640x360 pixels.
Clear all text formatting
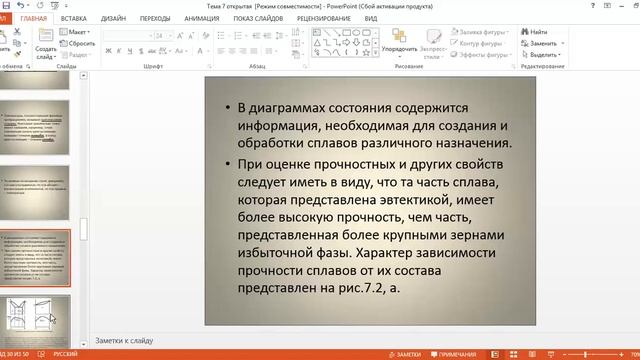206,36
